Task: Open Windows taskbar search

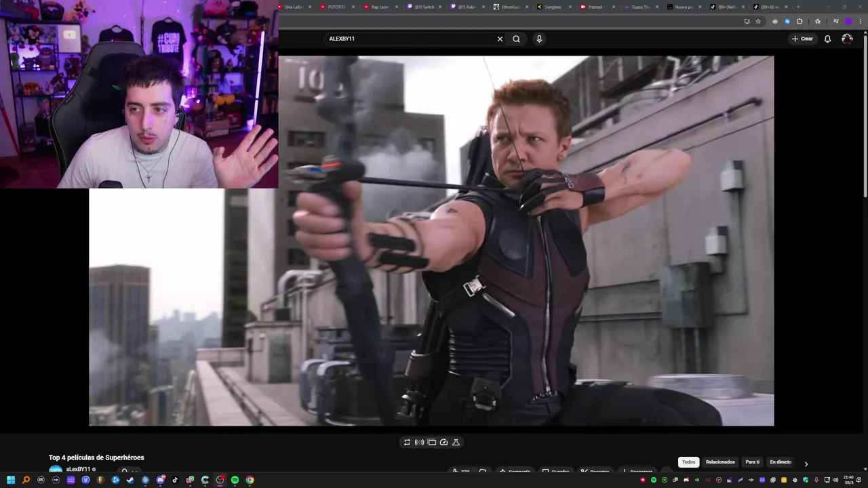Action: tap(26, 480)
